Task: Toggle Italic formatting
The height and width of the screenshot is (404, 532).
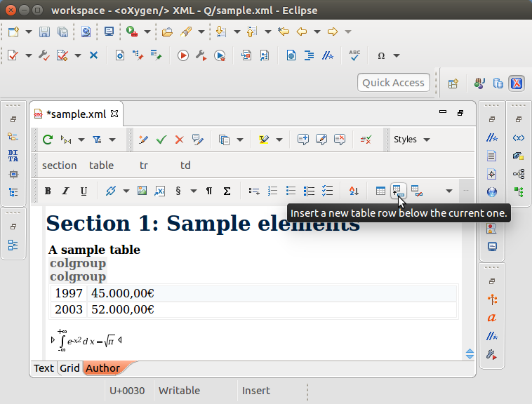Action: pyautogui.click(x=65, y=191)
